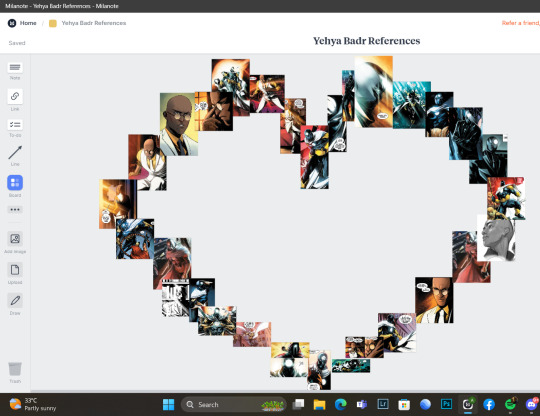540x416 pixels.
Task: Select the orange doorway comic panel image
Action: tap(118, 204)
